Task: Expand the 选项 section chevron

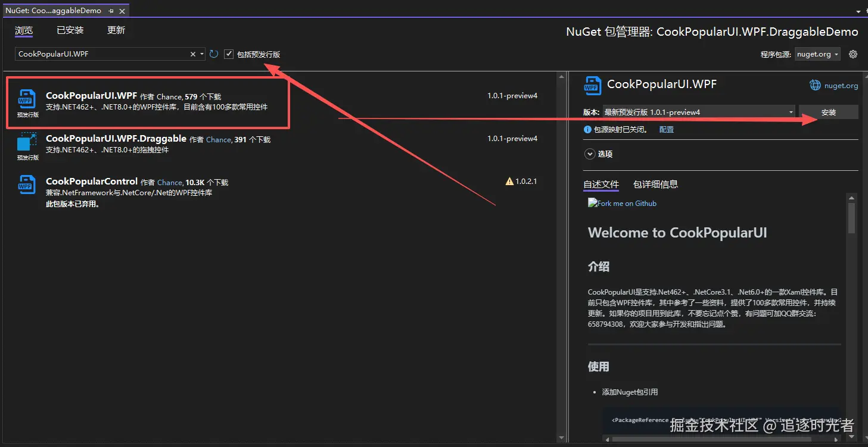Action: pyautogui.click(x=590, y=154)
